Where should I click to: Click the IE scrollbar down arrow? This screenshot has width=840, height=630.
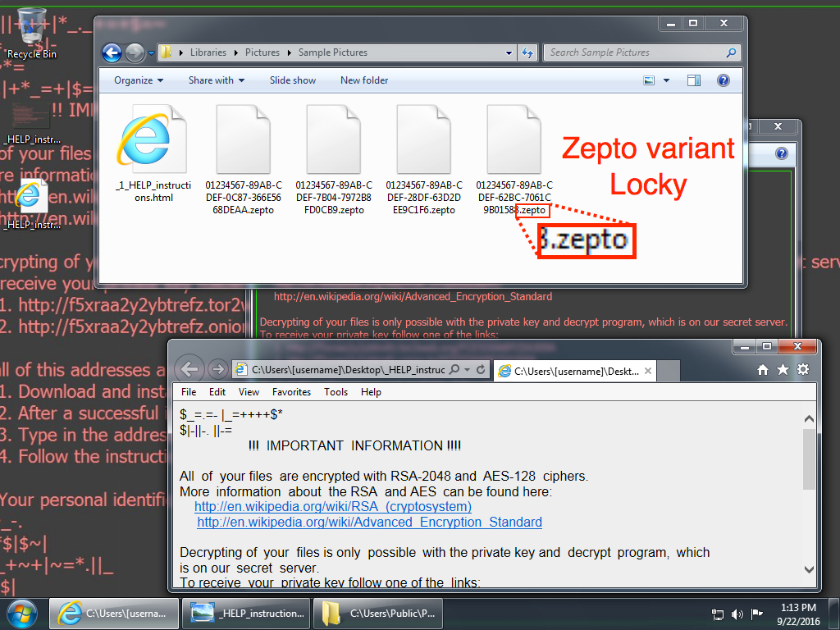pos(809,569)
